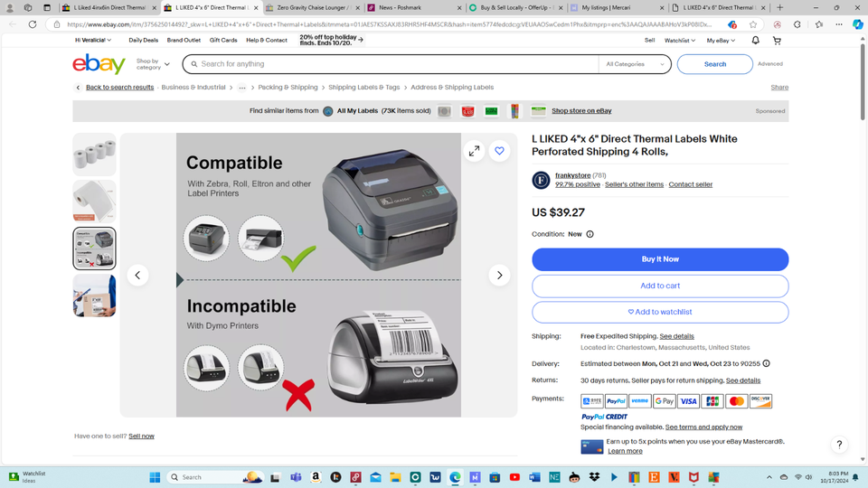868x488 pixels.
Task: Open Seller's other items link
Action: tap(634, 184)
